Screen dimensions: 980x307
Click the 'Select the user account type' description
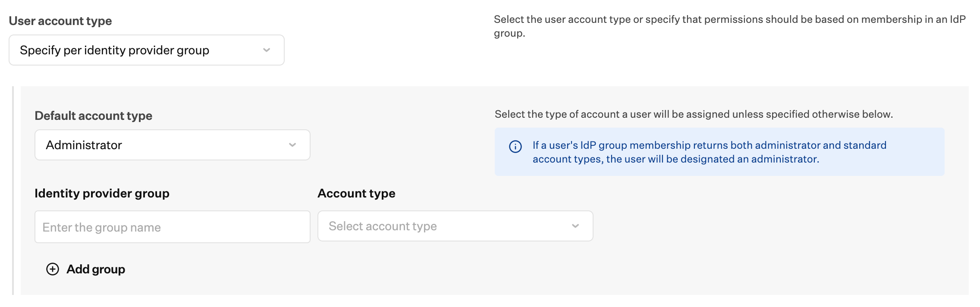tap(730, 26)
